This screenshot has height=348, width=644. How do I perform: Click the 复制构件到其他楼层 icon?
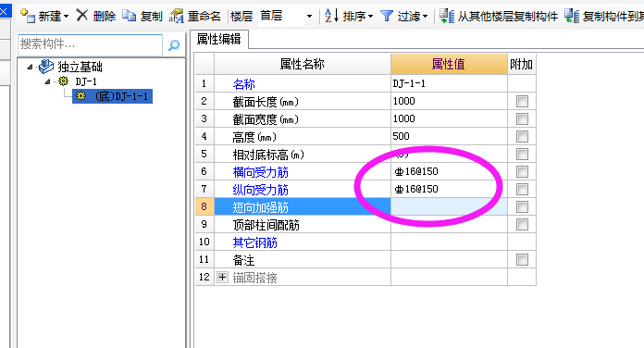pos(571,16)
